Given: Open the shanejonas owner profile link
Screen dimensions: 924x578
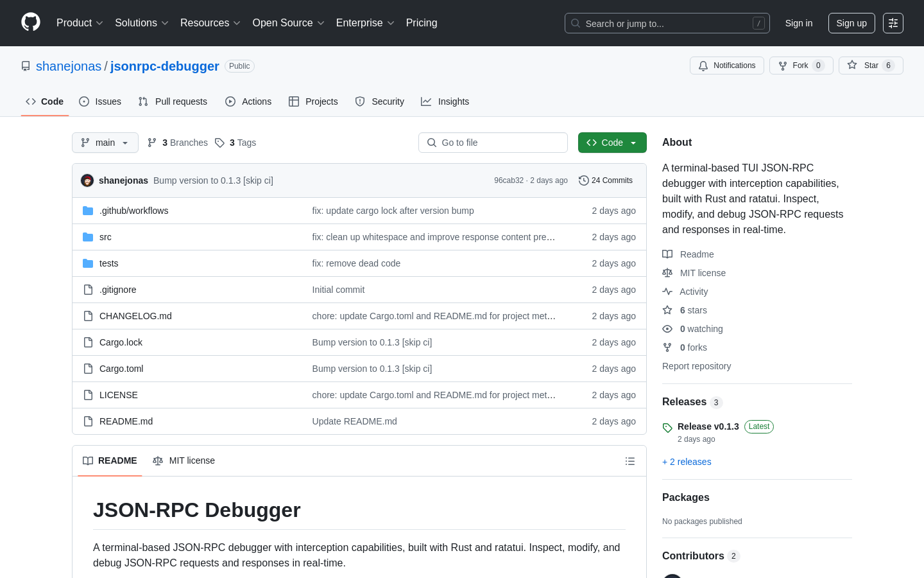Looking at the screenshot, I should [69, 66].
